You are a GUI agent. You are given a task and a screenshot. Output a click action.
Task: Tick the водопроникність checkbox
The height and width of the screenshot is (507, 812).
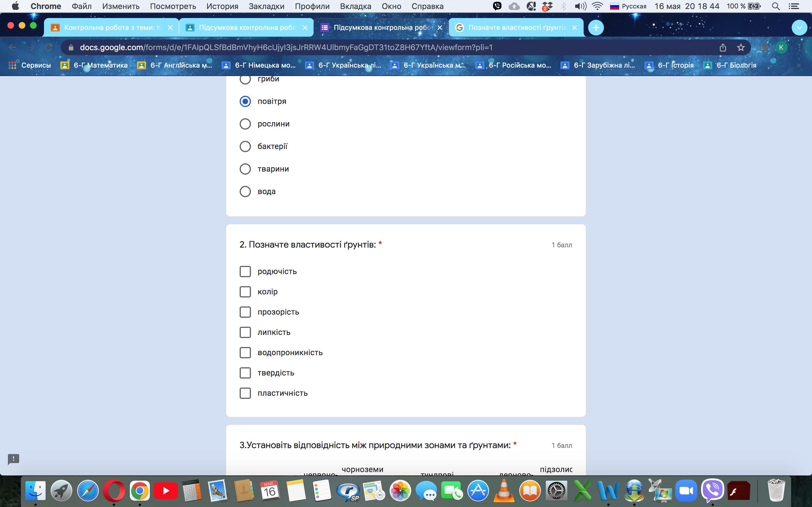(x=245, y=352)
